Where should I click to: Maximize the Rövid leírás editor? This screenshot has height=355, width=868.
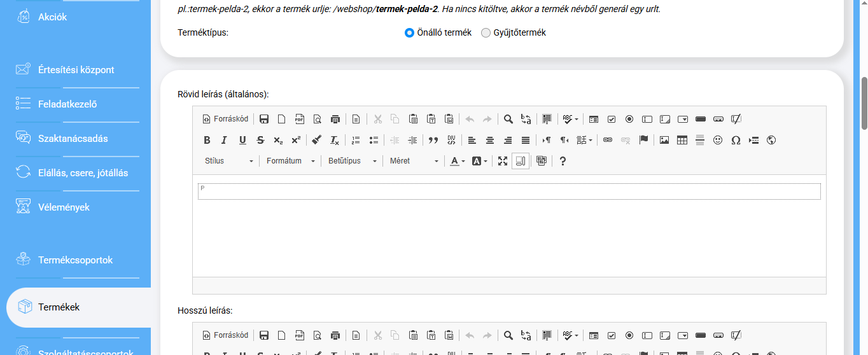[503, 161]
